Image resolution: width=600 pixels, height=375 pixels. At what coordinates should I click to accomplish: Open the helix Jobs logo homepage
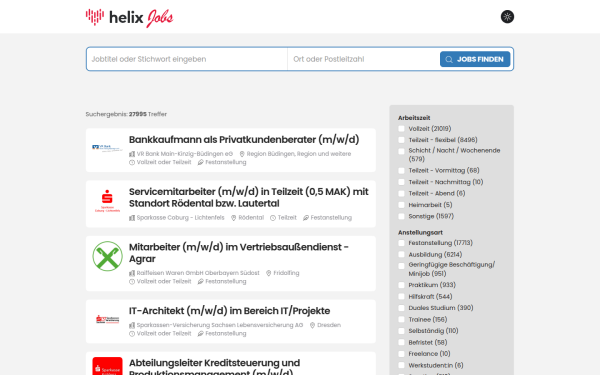pos(129,18)
